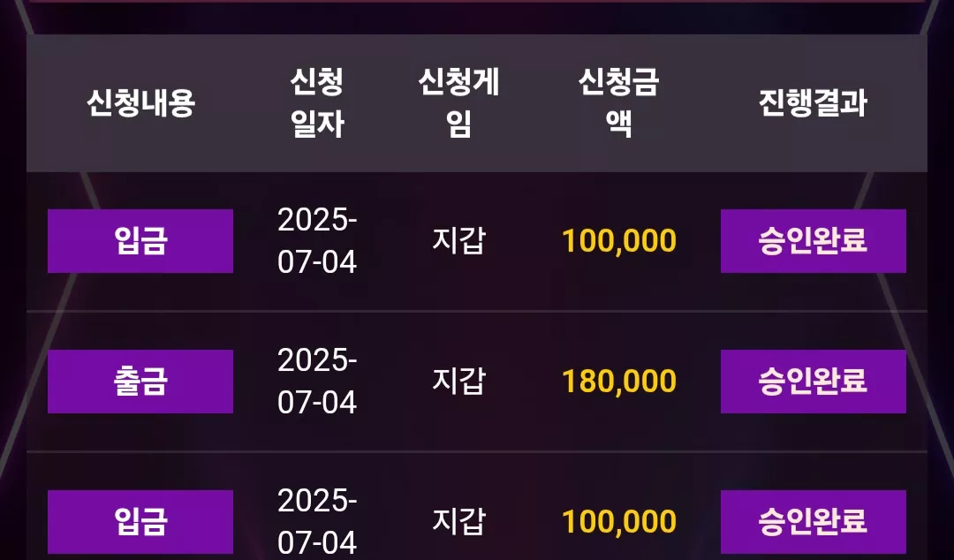Image resolution: width=954 pixels, height=560 pixels.
Task: Click the 진행결과 column header
Action: tap(813, 102)
